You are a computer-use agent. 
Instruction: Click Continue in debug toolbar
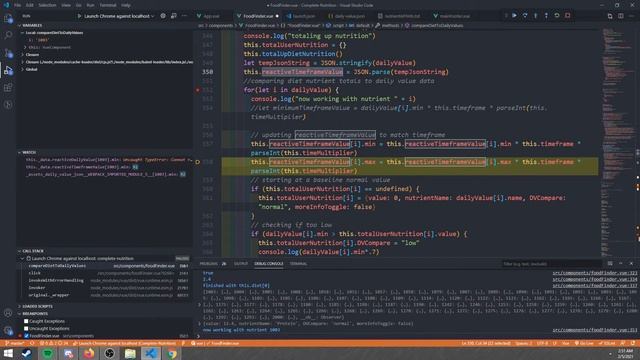tap(514, 16)
